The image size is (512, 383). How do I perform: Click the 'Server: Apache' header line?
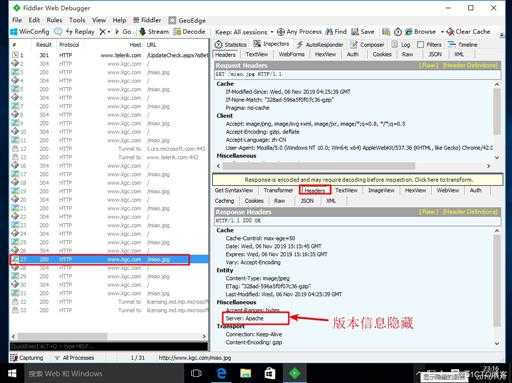pyautogui.click(x=244, y=318)
